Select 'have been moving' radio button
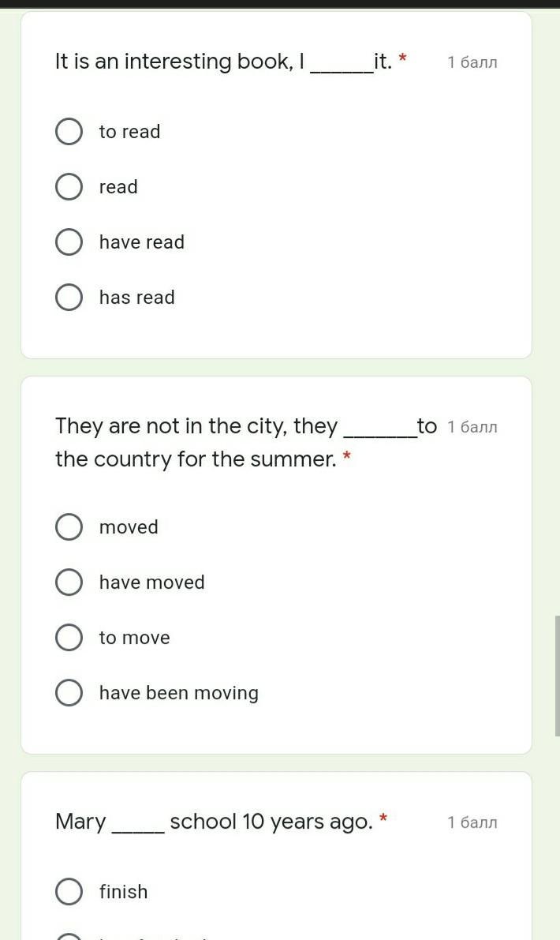The height and width of the screenshot is (940, 560). click(x=69, y=692)
